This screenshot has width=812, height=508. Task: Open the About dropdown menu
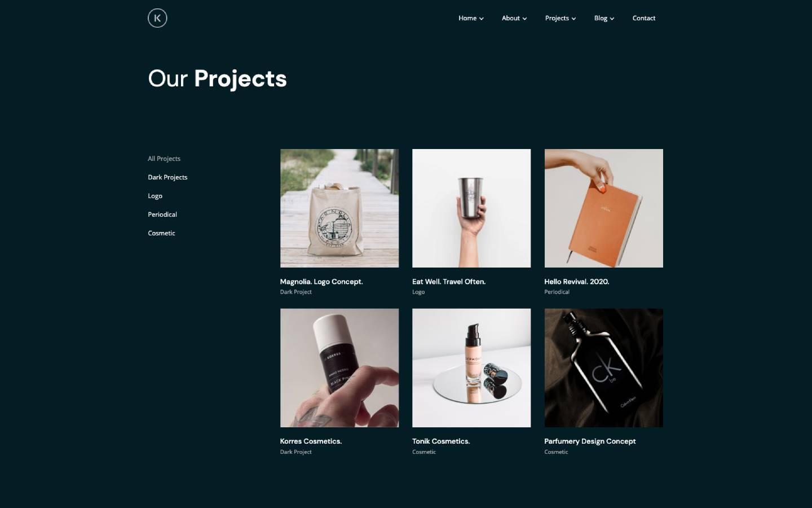(514, 18)
